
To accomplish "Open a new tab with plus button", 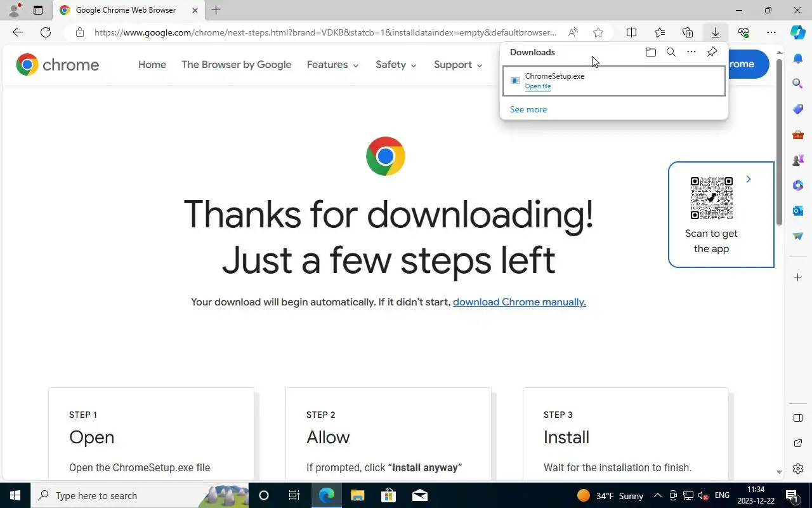I will tap(216, 10).
